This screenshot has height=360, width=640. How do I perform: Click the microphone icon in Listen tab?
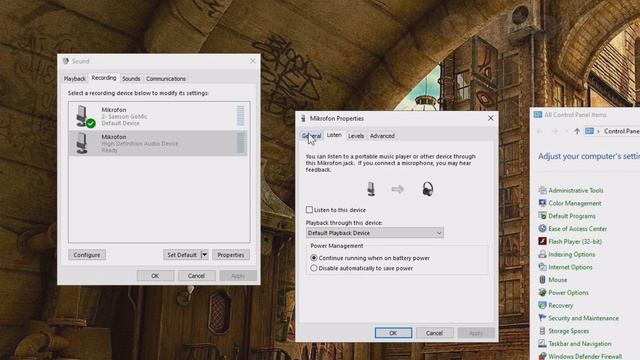371,189
